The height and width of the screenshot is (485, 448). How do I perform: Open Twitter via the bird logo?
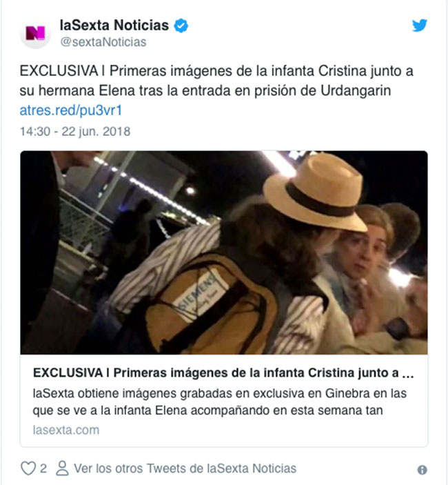pyautogui.click(x=420, y=25)
